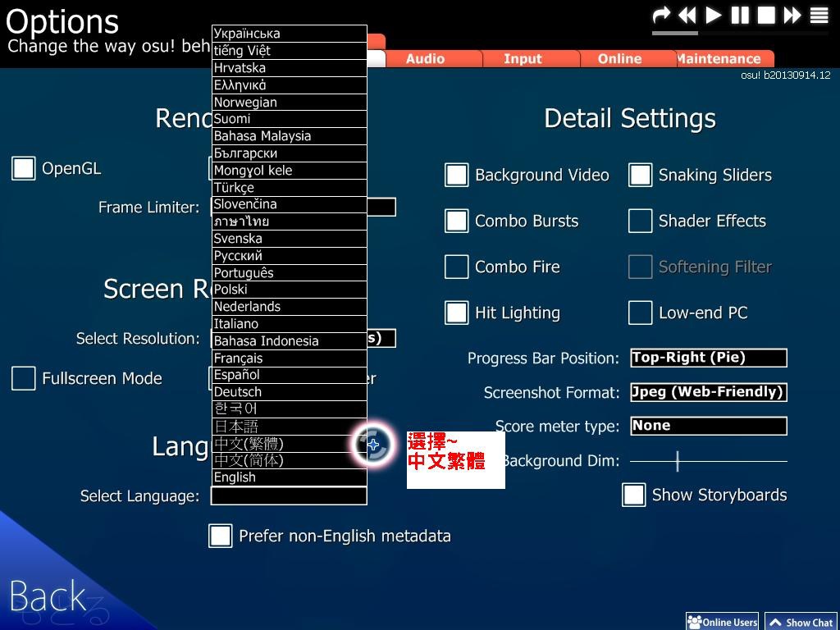
Task: Enable Low-end PC checkbox
Action: click(x=640, y=313)
